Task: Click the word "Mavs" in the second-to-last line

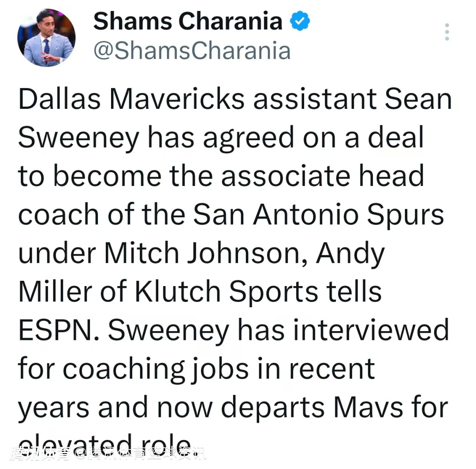Action: tap(368, 407)
